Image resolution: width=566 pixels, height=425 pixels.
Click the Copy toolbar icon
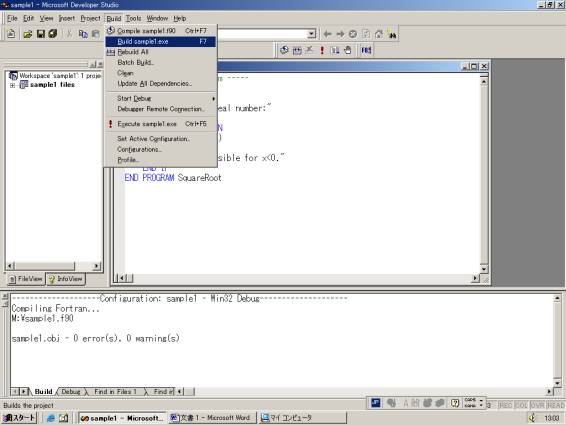click(x=83, y=34)
